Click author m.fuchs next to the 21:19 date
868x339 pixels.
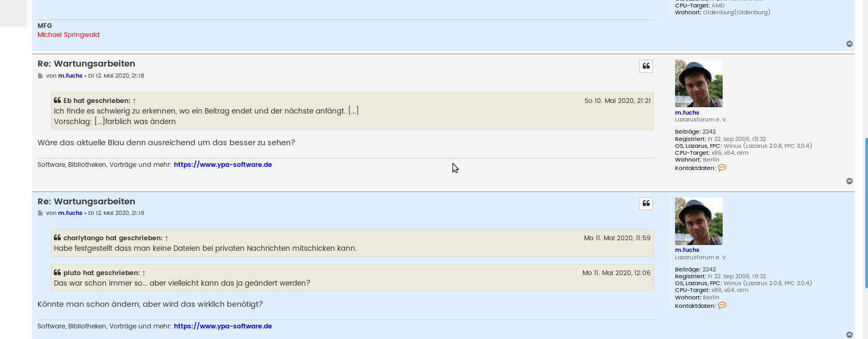[x=70, y=213]
